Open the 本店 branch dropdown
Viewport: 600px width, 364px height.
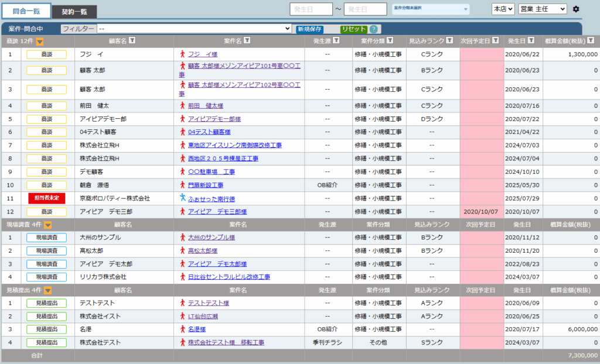(x=503, y=9)
